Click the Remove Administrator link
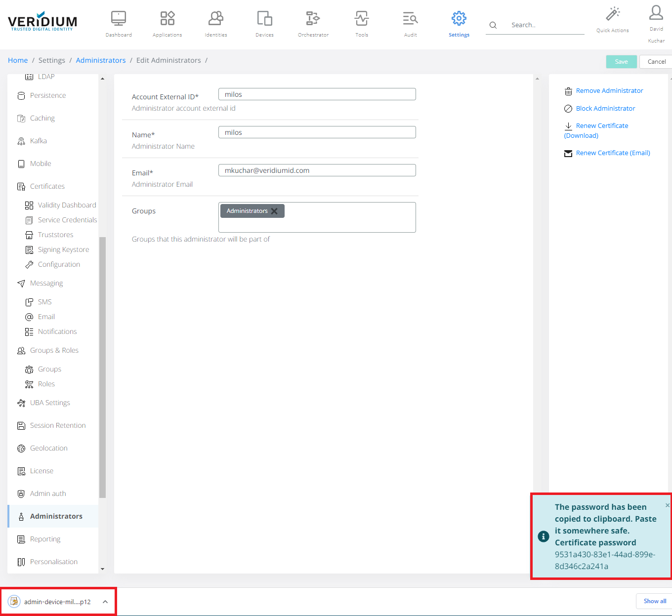The height and width of the screenshot is (616, 672). click(x=609, y=91)
